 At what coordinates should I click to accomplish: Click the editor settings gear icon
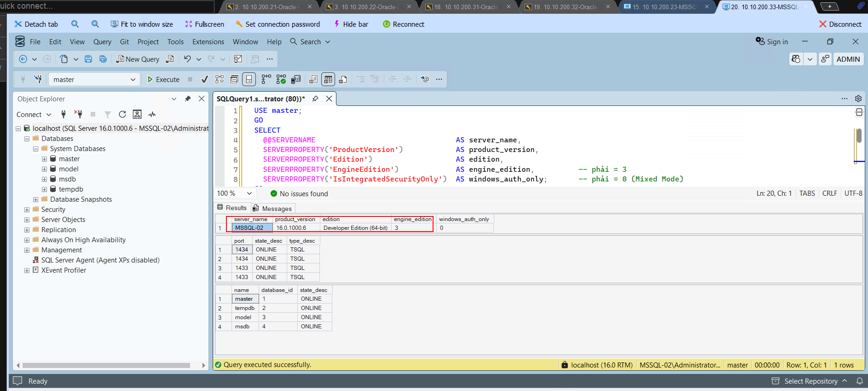coord(858,99)
